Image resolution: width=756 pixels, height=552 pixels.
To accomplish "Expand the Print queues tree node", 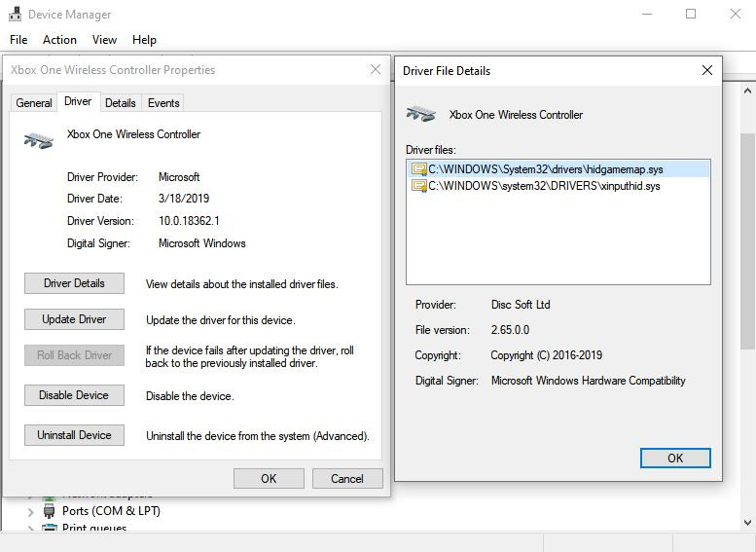I will pyautogui.click(x=30, y=530).
